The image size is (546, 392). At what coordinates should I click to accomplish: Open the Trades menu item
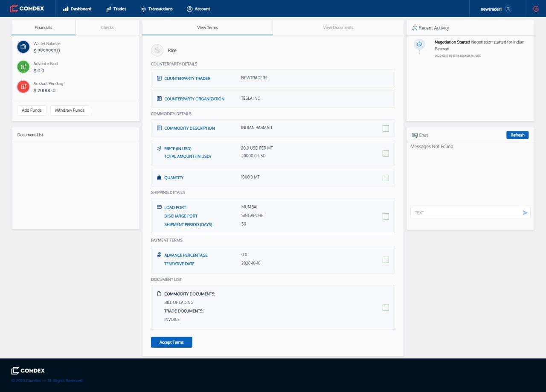116,9
